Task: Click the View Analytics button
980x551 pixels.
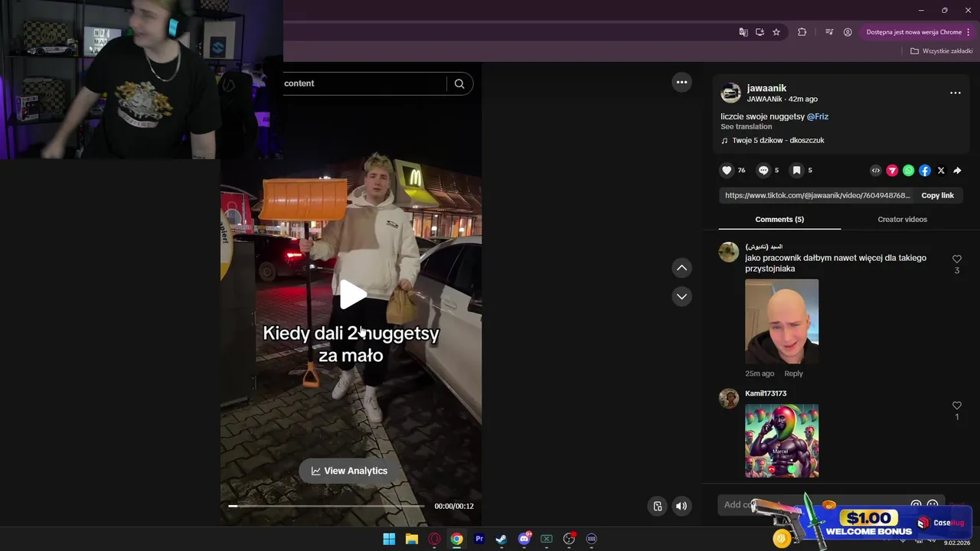Action: click(x=349, y=471)
